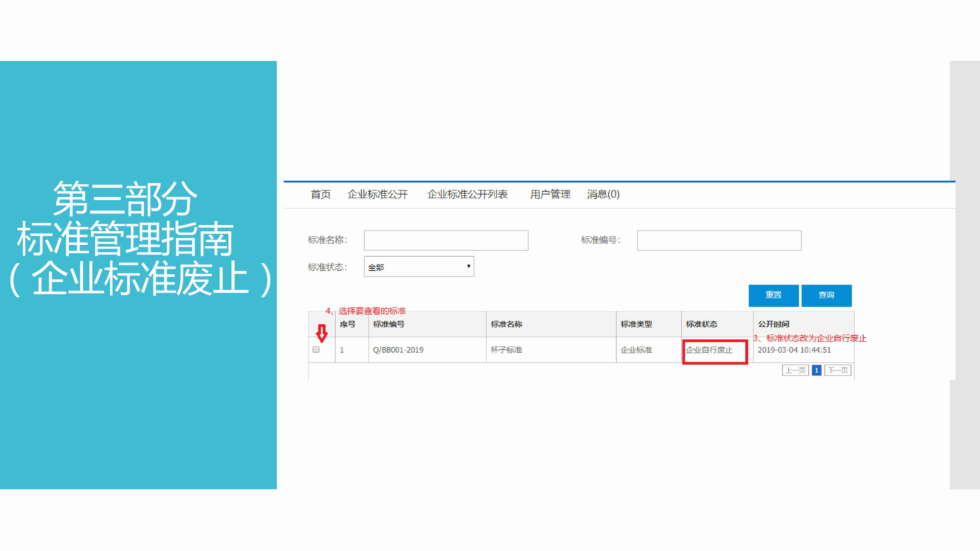Viewport: 980px width, 551px height.
Task: Select the 杯子标准 name cell
Action: 551,350
